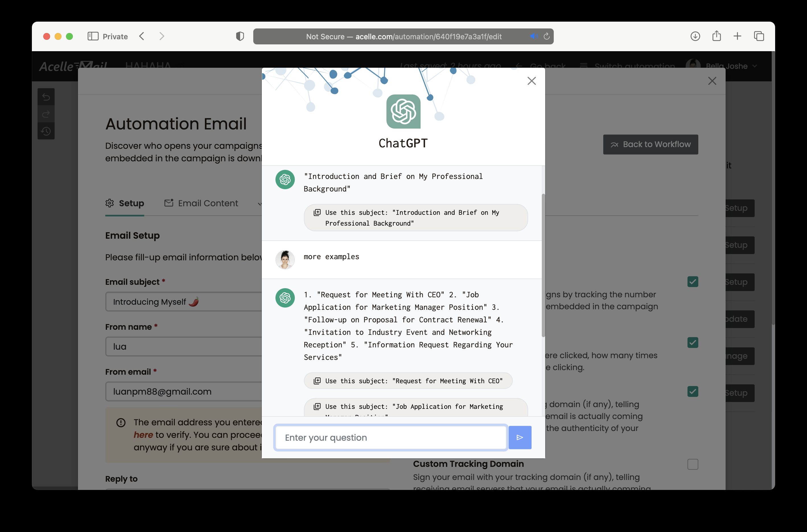
Task: Show Safari downloads
Action: pos(695,36)
